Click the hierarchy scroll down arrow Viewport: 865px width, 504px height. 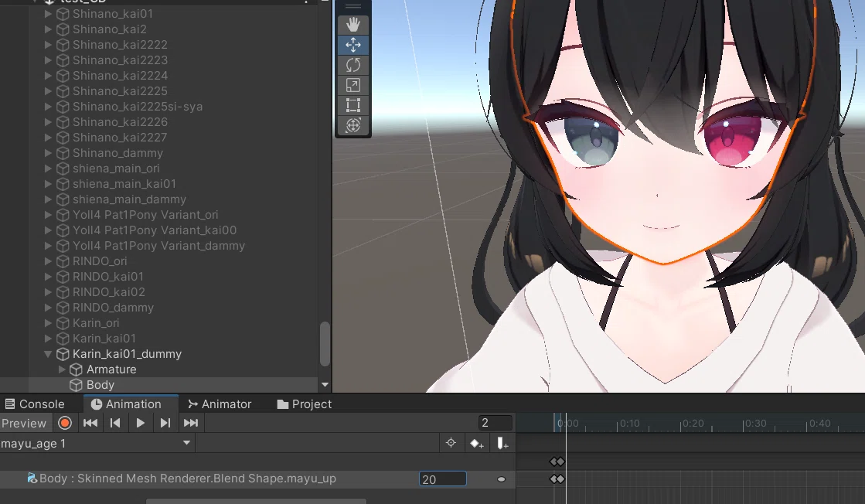coord(325,385)
